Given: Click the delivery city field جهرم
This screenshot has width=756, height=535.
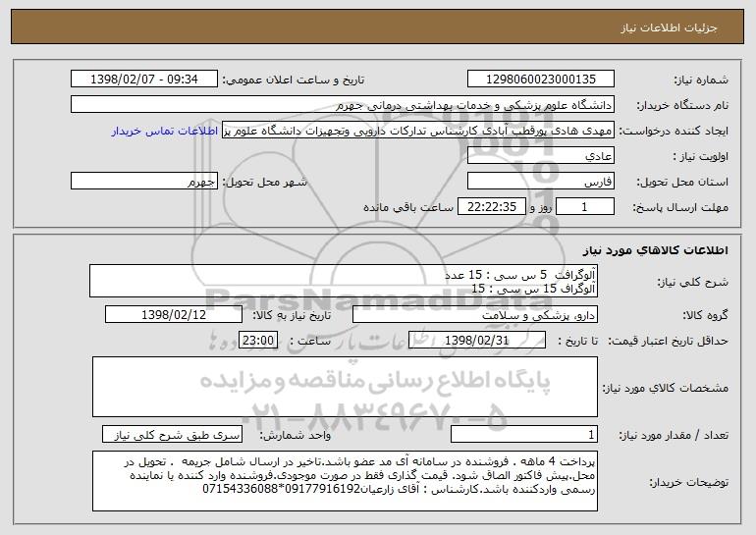Looking at the screenshot, I should tap(144, 182).
